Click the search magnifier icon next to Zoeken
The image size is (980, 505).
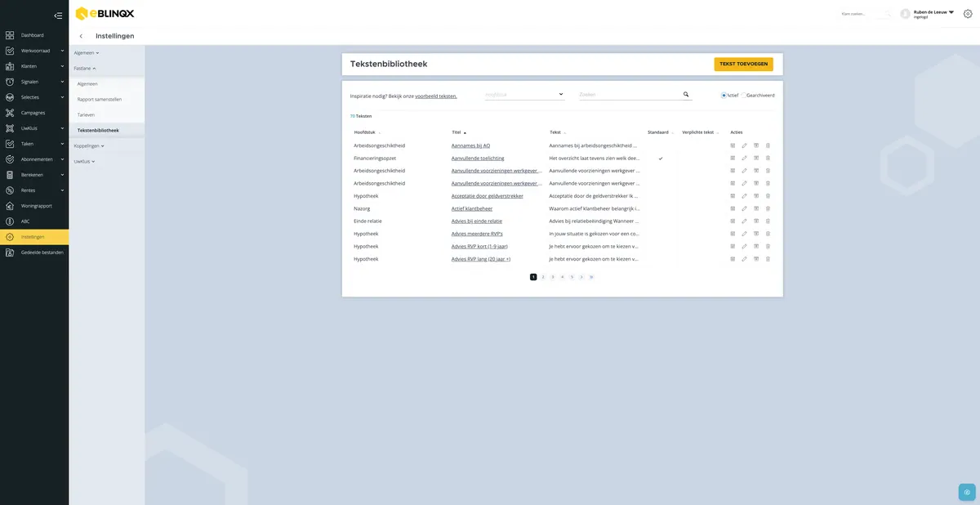(x=686, y=95)
